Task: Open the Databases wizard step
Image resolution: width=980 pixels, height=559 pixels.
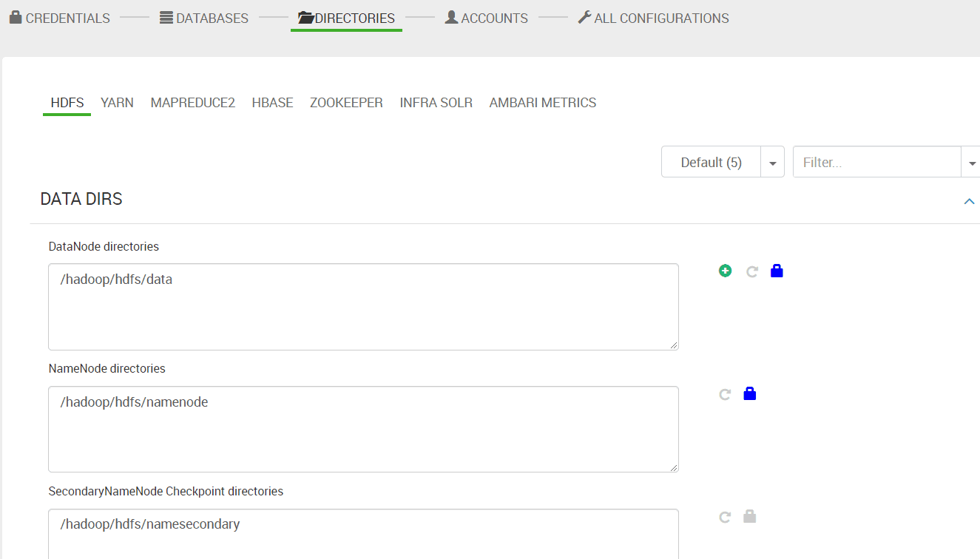Action: [204, 18]
